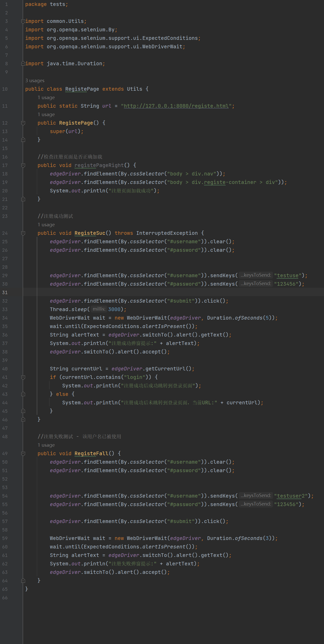Click the string "注册成功弹窗提示:"

tap(133, 343)
